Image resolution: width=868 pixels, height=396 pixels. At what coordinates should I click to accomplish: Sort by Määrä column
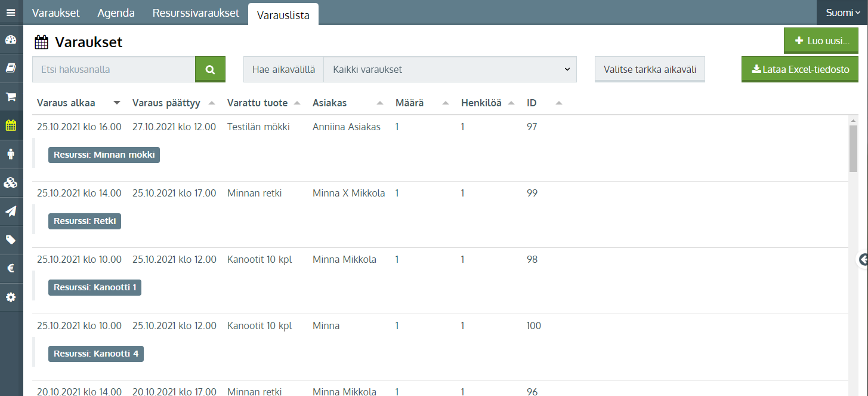[422, 103]
